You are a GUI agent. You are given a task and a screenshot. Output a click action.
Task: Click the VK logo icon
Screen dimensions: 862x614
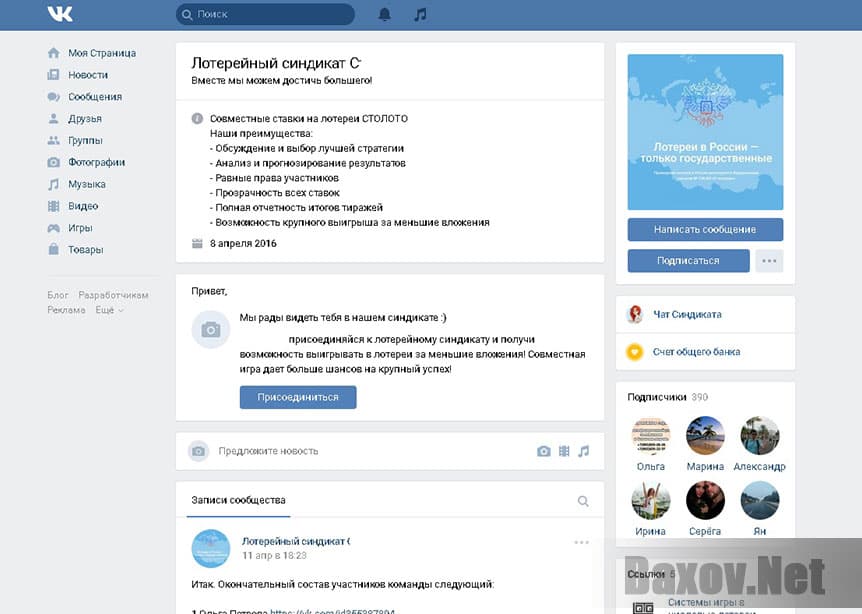(x=59, y=14)
